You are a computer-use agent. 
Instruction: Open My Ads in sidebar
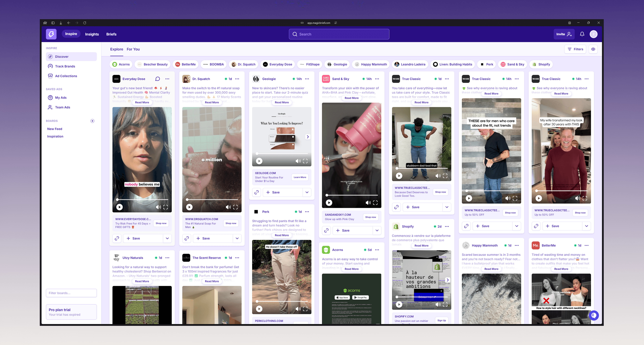[x=71, y=98]
